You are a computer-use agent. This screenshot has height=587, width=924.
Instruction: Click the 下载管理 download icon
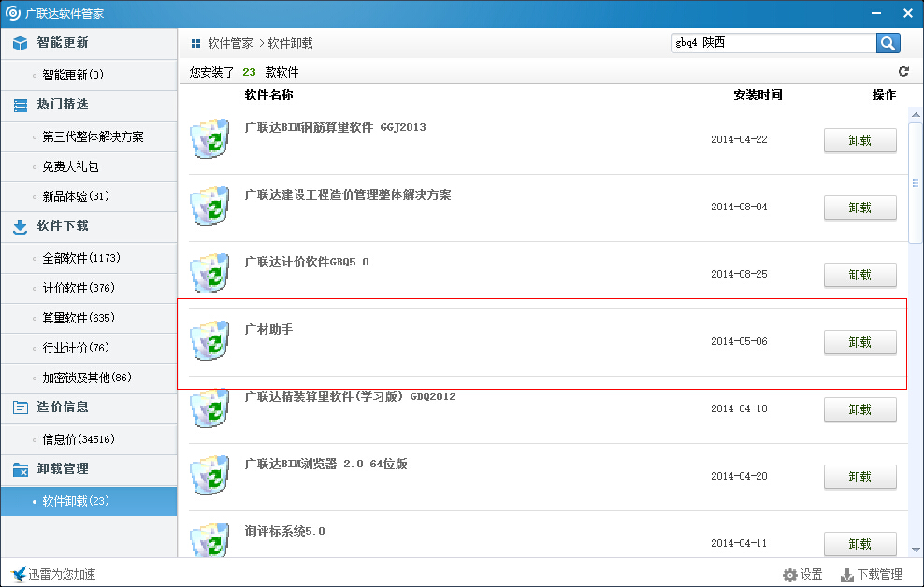[x=846, y=575]
